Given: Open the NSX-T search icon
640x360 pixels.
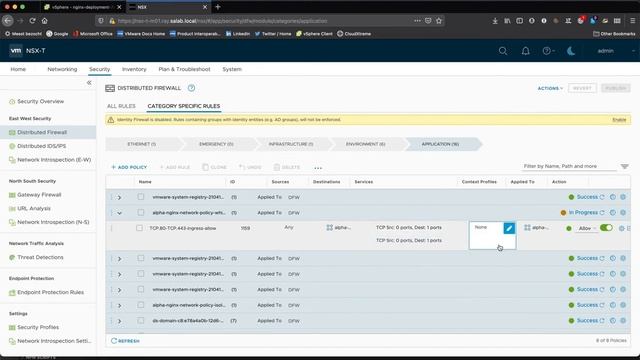Looking at the screenshot, I should coord(503,51).
